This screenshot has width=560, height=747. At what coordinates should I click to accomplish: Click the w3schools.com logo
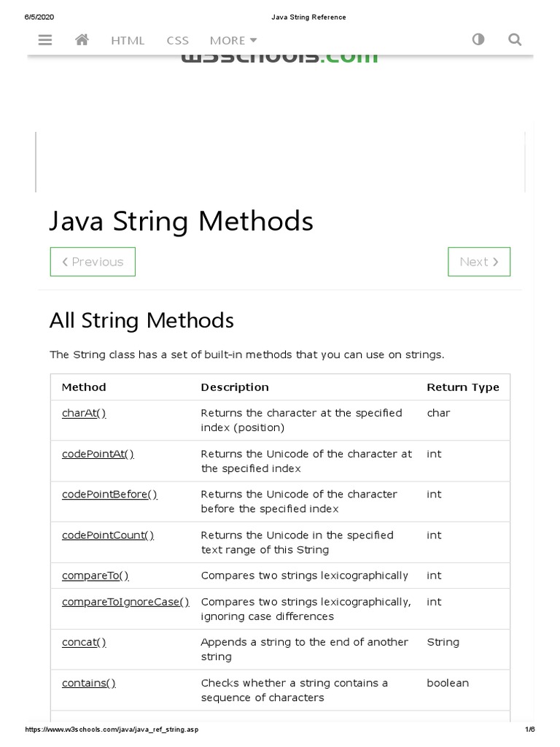pyautogui.click(x=280, y=58)
